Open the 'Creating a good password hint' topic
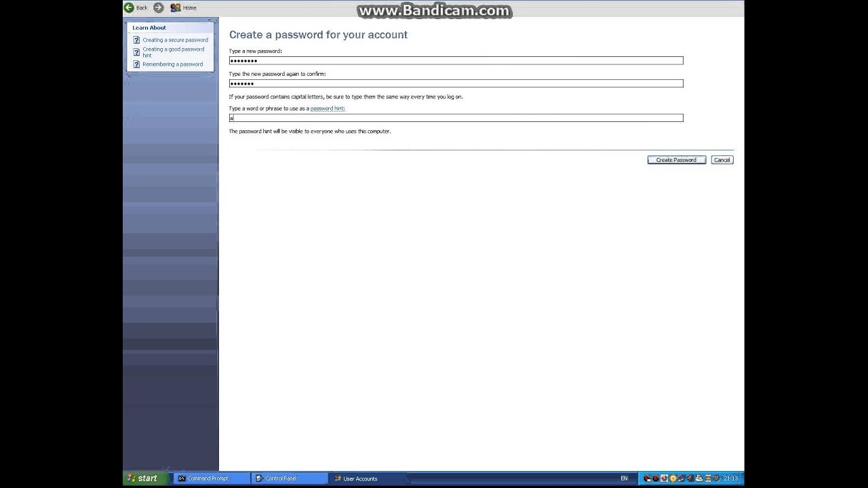 click(x=173, y=52)
